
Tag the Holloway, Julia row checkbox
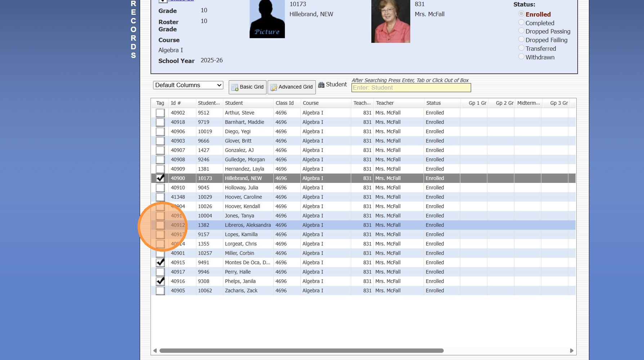(x=160, y=188)
